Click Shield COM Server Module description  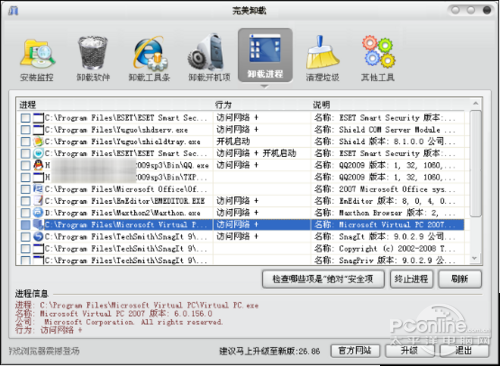384,130
